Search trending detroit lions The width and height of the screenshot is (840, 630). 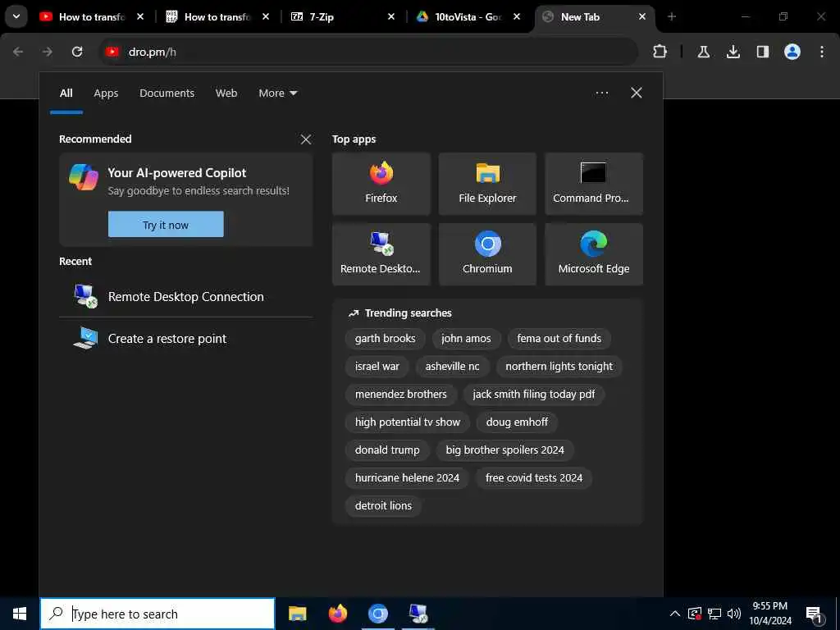click(x=384, y=505)
